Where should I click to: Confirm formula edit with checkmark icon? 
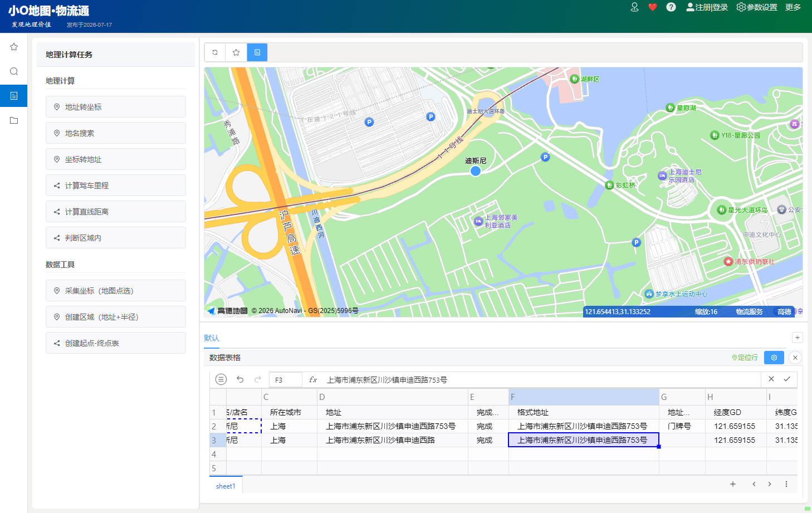tap(787, 379)
